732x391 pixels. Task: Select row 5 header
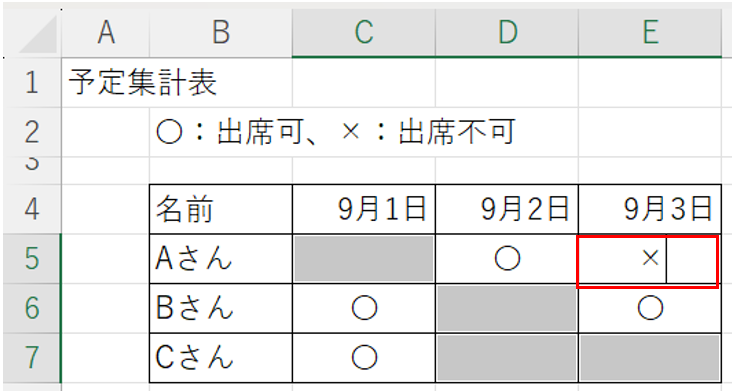[x=32, y=258]
